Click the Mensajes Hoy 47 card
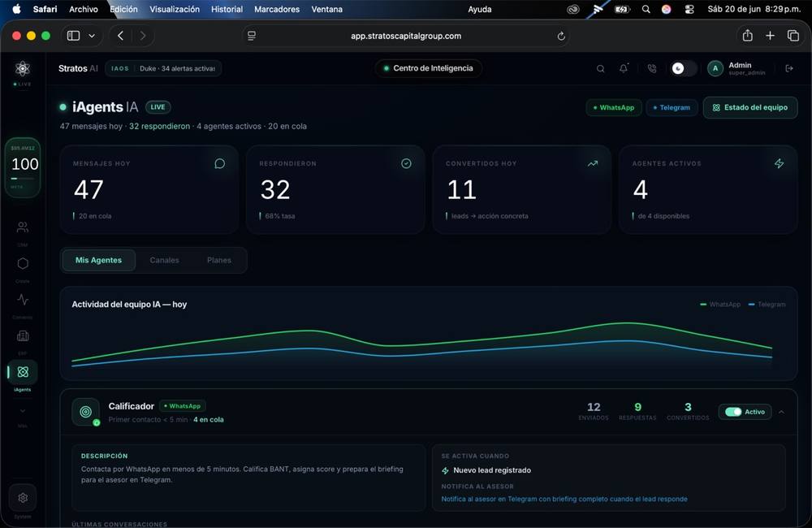This screenshot has width=812, height=528. (149, 189)
